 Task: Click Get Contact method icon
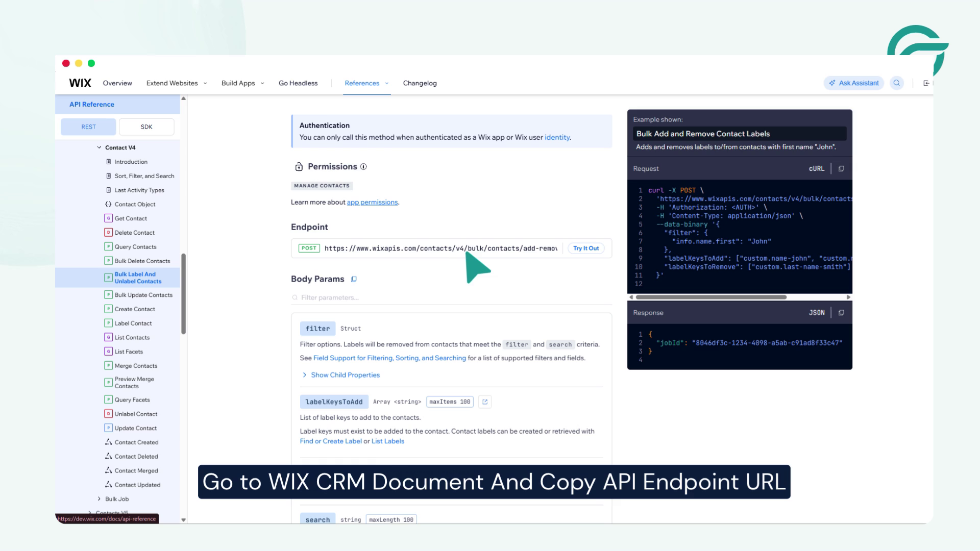108,218
